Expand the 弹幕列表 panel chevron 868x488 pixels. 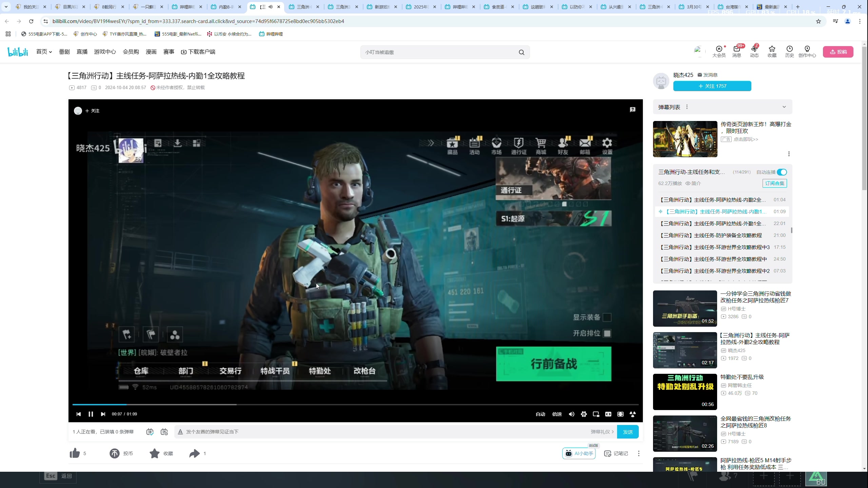tap(784, 107)
